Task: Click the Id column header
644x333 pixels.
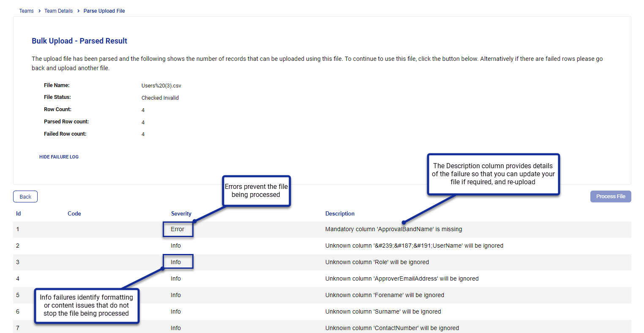Action: click(x=18, y=213)
